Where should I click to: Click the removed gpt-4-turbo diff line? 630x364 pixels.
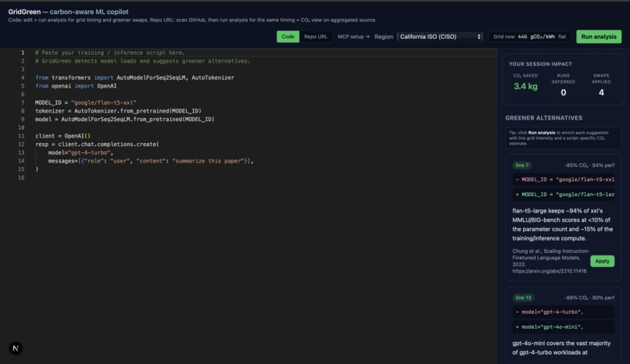(x=564, y=312)
